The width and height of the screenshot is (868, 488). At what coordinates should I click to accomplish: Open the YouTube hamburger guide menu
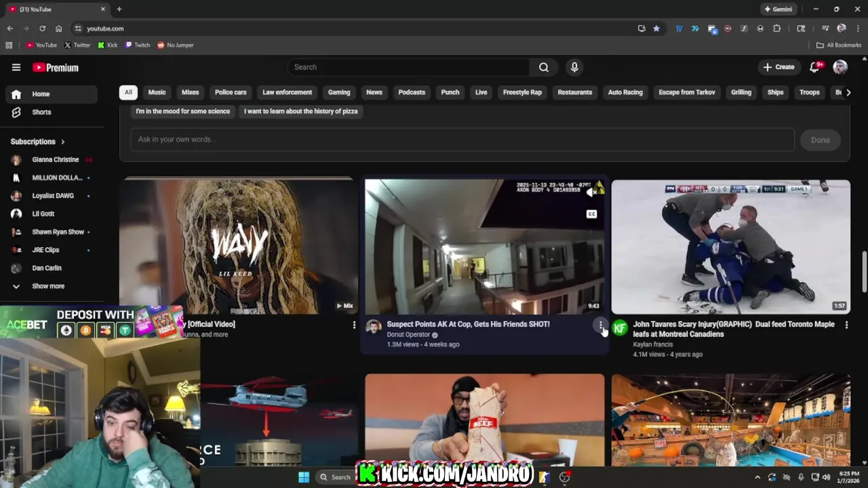click(x=16, y=67)
